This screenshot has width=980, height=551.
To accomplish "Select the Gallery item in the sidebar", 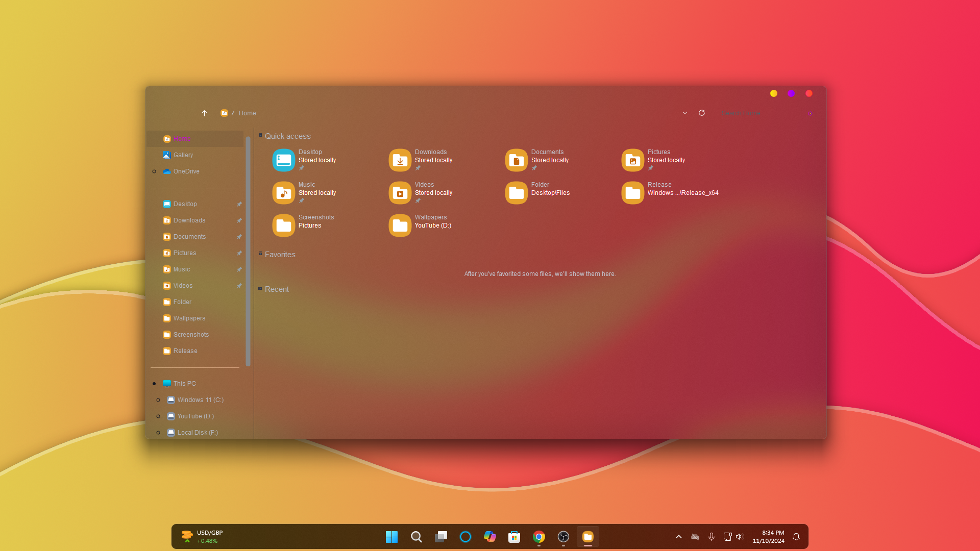I will [x=183, y=155].
